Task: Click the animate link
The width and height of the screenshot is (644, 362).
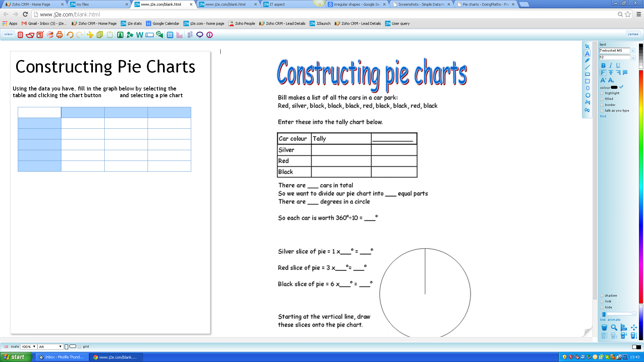Action: tap(614, 320)
